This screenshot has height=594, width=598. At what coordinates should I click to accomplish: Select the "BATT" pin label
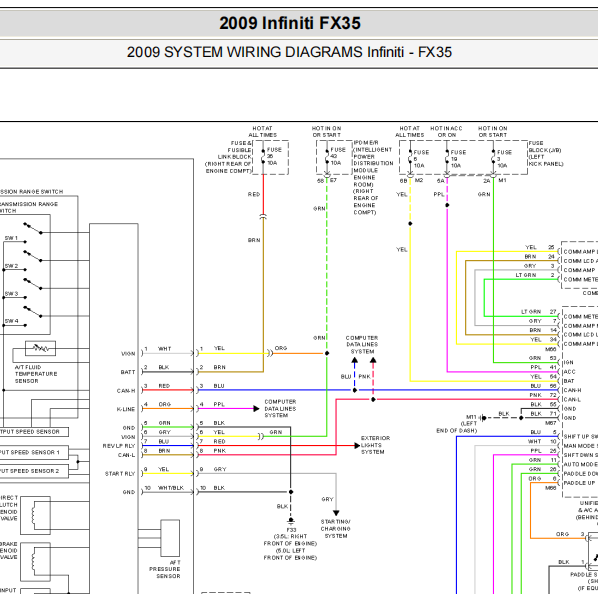pos(128,372)
